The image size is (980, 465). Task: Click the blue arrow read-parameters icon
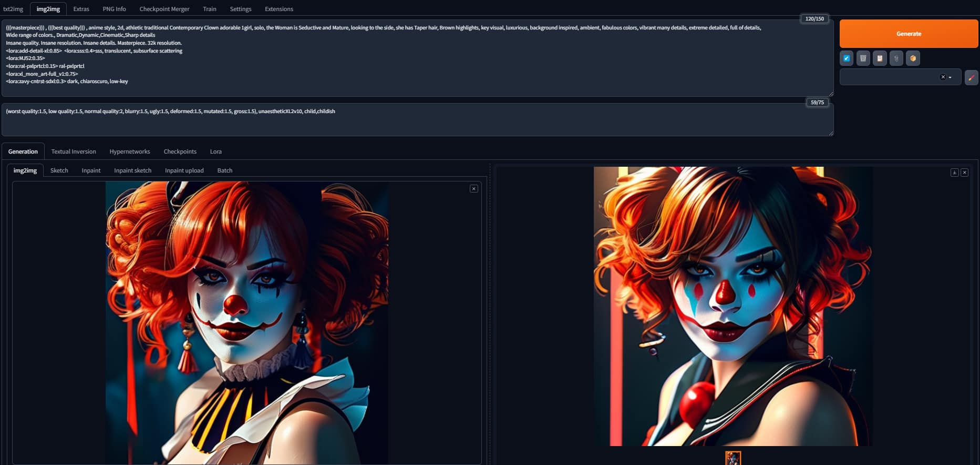pos(847,58)
